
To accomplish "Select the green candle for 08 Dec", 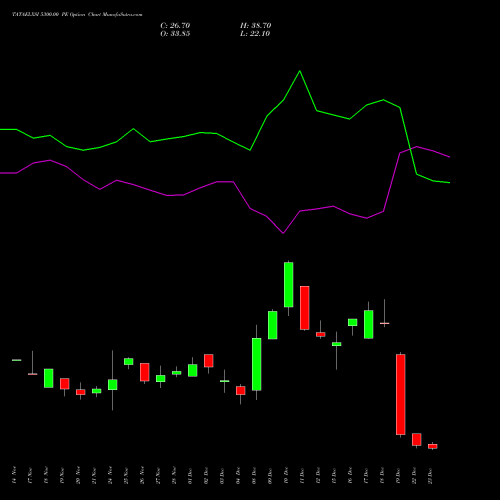I will [257, 364].
